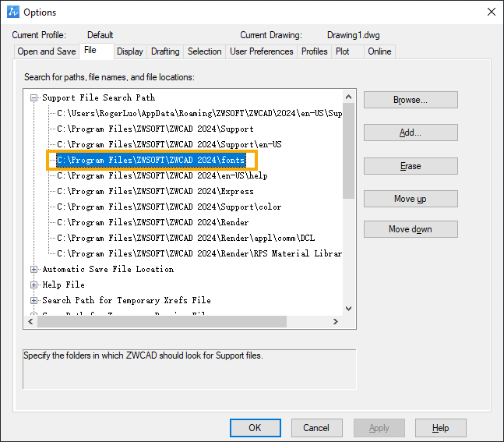Select the Support\en-US path
This screenshot has width=504, height=442.
tap(169, 144)
